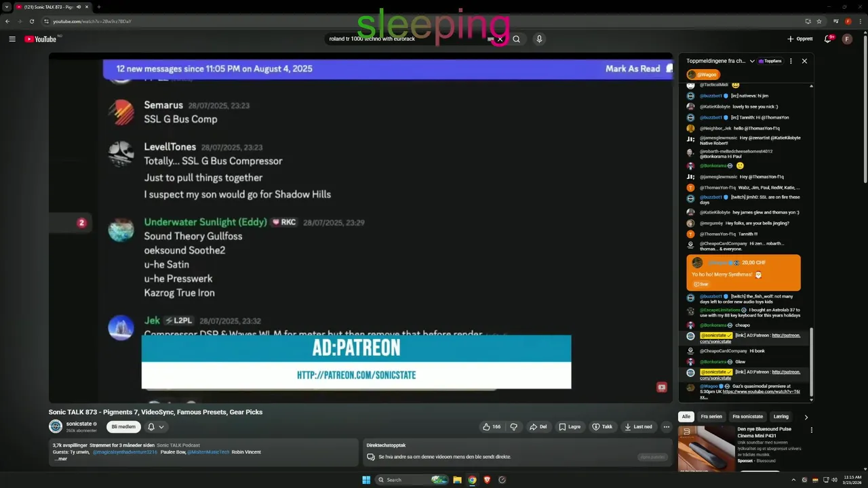Select Fra serien filter chip
Screen dimensions: 868x488
click(x=711, y=417)
